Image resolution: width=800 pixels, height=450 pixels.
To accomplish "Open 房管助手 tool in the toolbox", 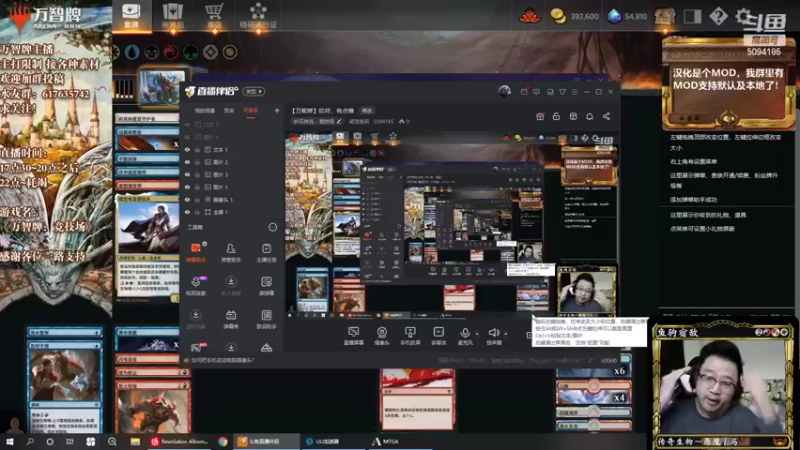I will click(x=231, y=252).
